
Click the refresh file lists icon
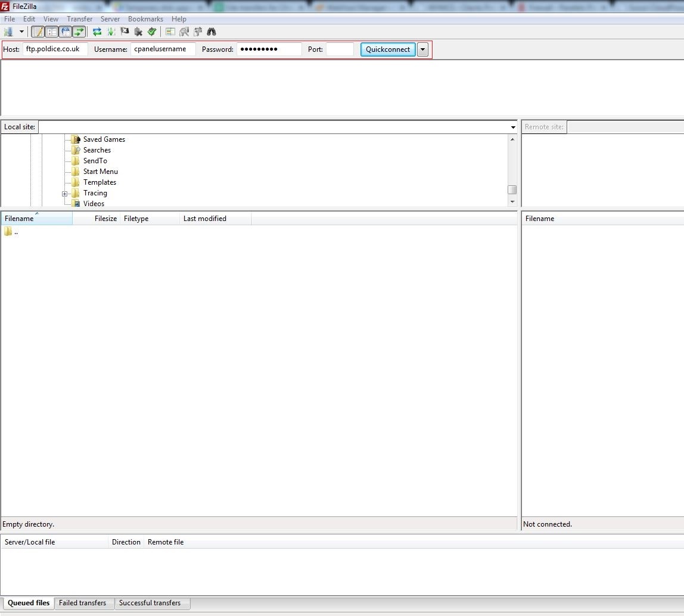[97, 32]
